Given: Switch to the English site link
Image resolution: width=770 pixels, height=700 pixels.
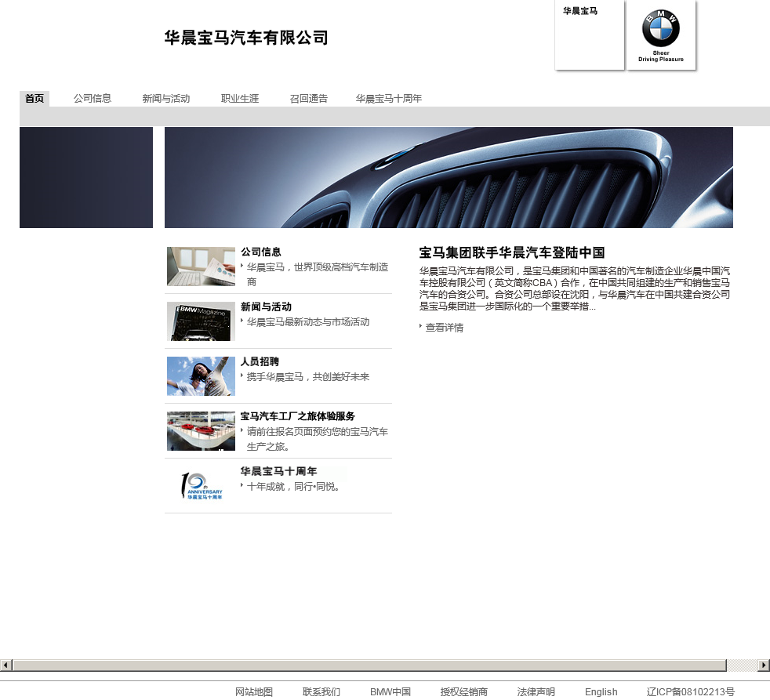Looking at the screenshot, I should [x=601, y=692].
